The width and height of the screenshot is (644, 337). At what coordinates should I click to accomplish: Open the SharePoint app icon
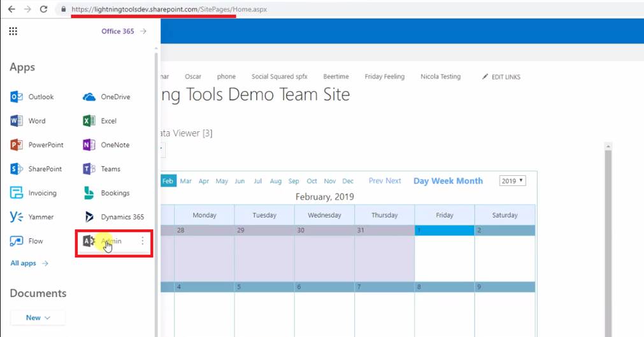(x=17, y=169)
